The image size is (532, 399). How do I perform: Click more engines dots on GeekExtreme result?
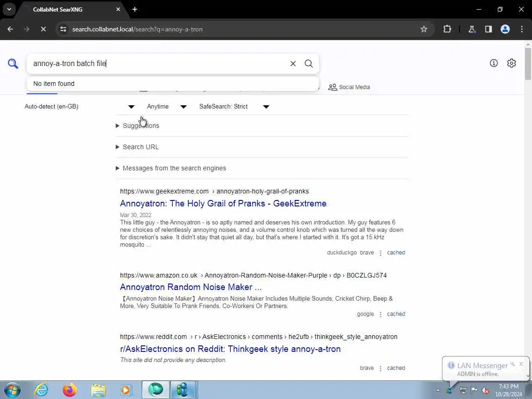pos(381,253)
